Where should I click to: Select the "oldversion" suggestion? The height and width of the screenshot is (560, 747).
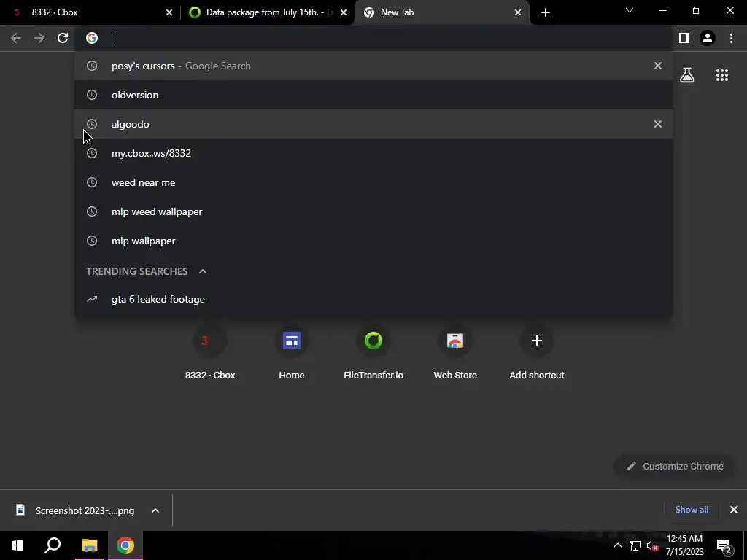(x=373, y=95)
